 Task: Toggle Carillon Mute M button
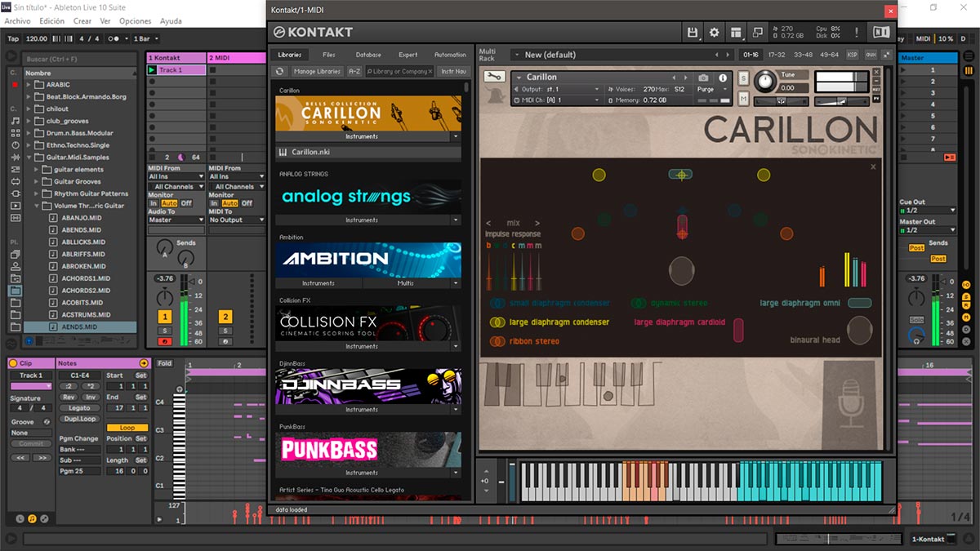pos(743,98)
